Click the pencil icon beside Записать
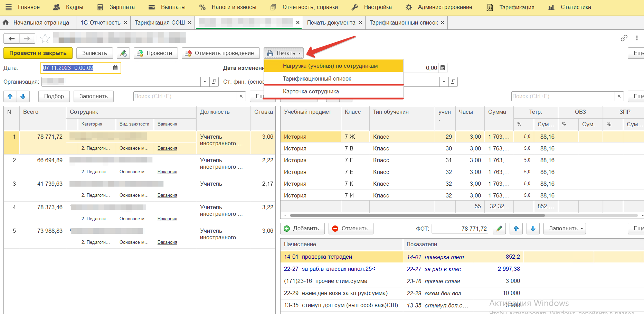The image size is (644, 314). tap(123, 53)
